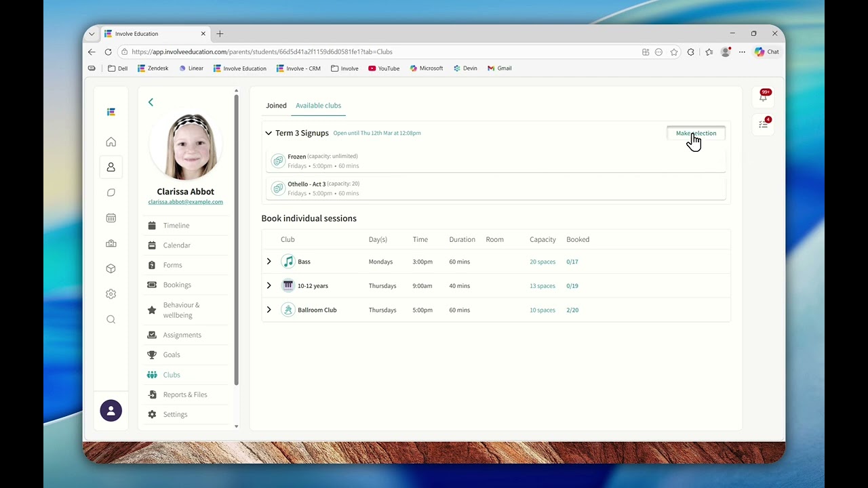Open a new browser tab with plus
Viewport: 868px width, 488px height.
220,33
